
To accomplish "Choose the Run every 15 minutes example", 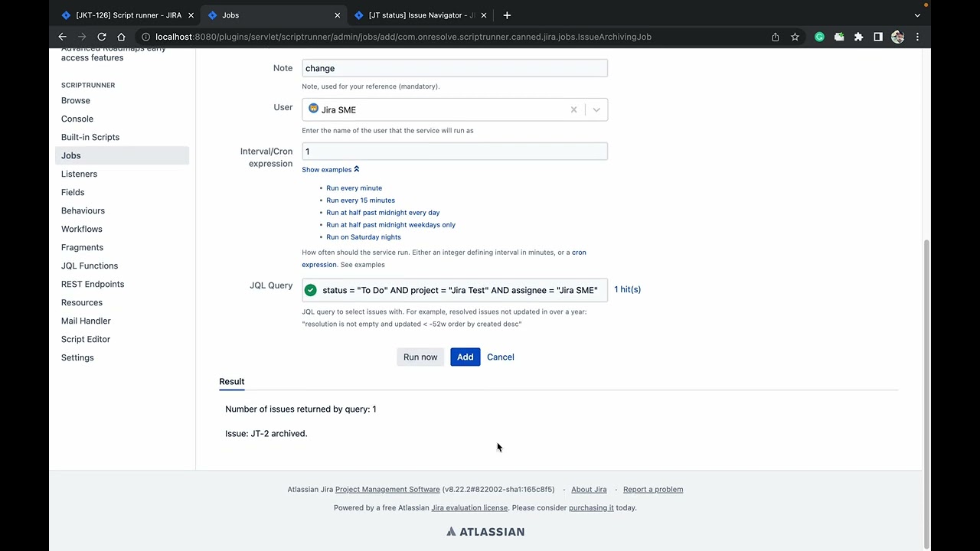I will 361,201.
